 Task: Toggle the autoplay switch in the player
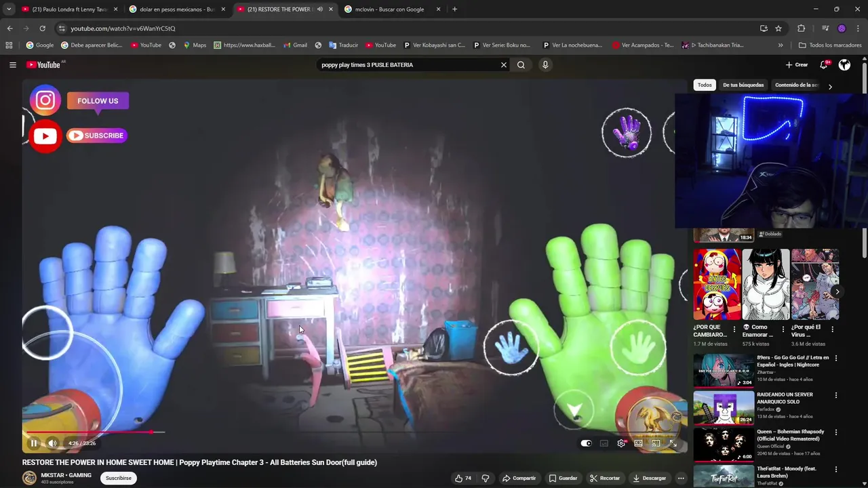pyautogui.click(x=587, y=443)
